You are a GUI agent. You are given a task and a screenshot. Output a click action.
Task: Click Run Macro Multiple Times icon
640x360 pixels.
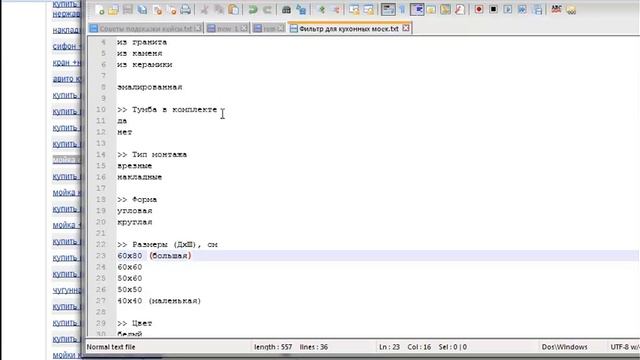(x=522, y=9)
